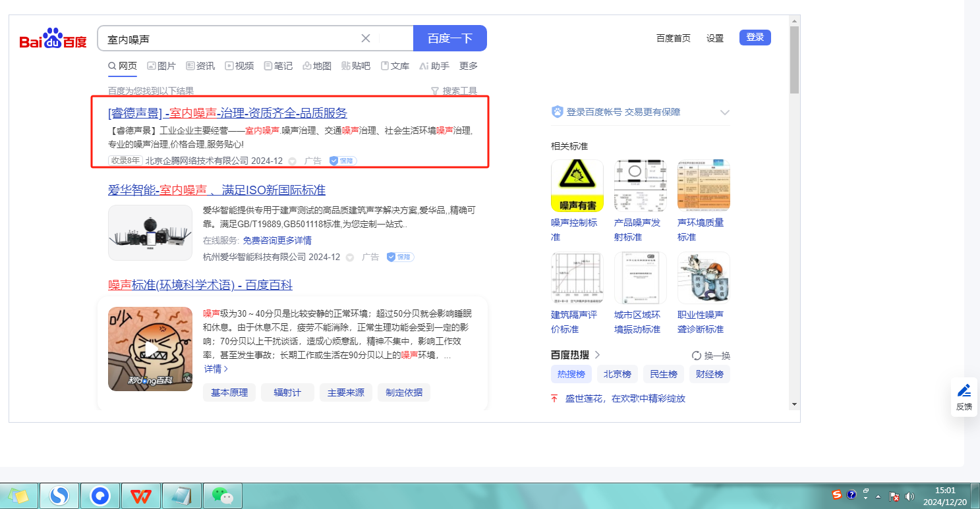Viewport: 980px width, 509px height.
Task: Click the 噪声控制标准 text link
Action: tap(574, 230)
